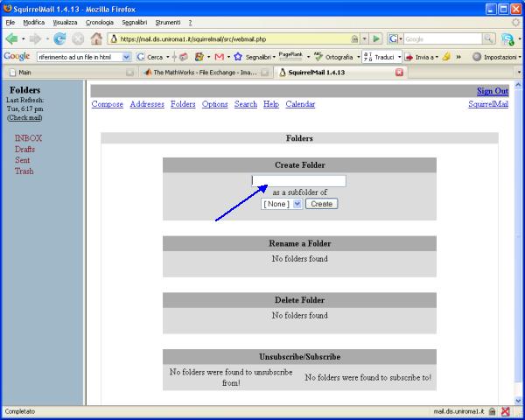Reload the page with the refresh icon
Screen dimensions: 525x420
[x=59, y=38]
